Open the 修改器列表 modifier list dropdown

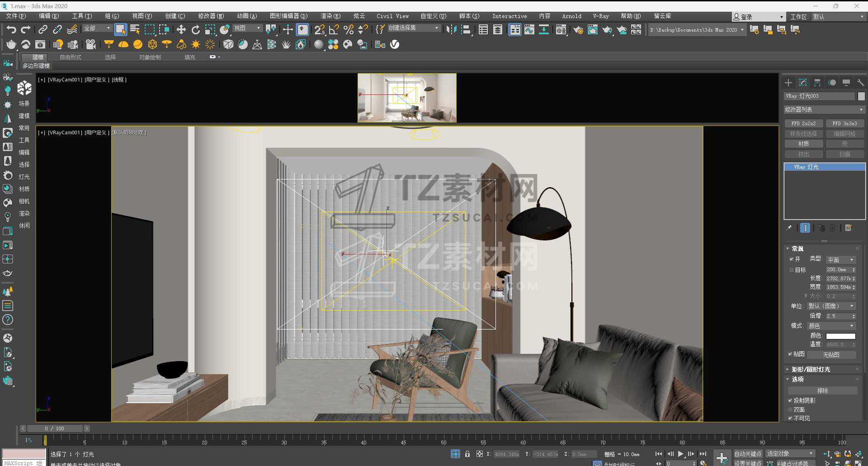click(x=824, y=110)
